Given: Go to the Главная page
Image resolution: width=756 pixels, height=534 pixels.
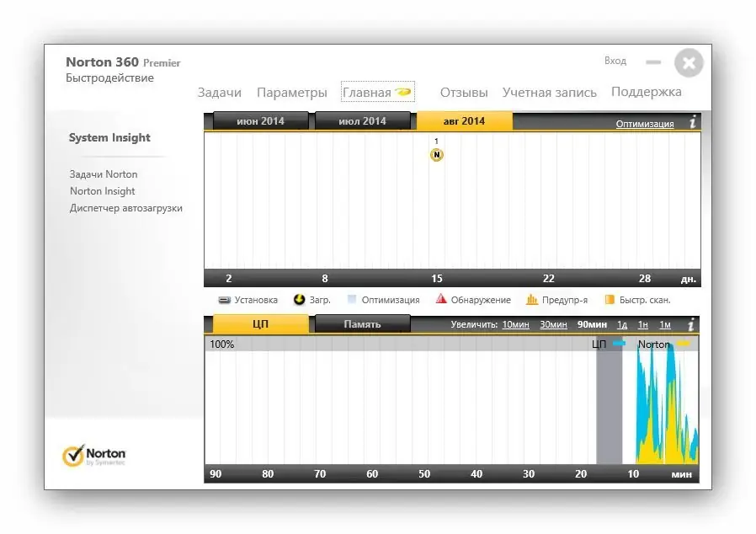Looking at the screenshot, I should pos(367,92).
